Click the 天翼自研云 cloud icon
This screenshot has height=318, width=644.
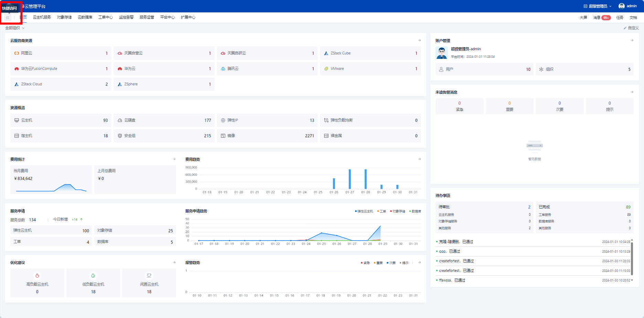(x=223, y=53)
